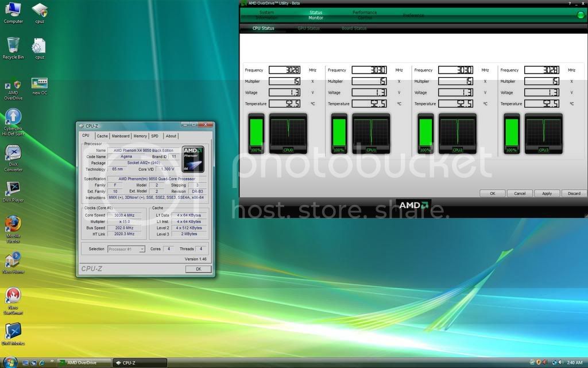Launch Nero StartSmart shortcut
588x368 pixels.
pos(13,301)
